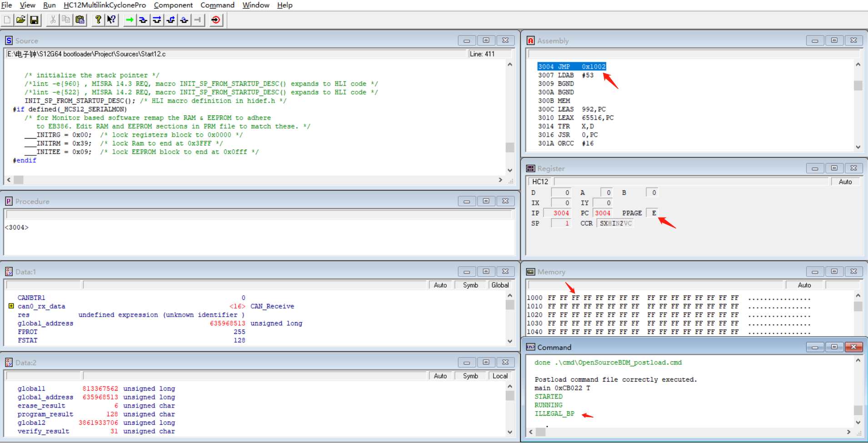Start program execution with the green arrow
This screenshot has height=443, width=868.
129,20
